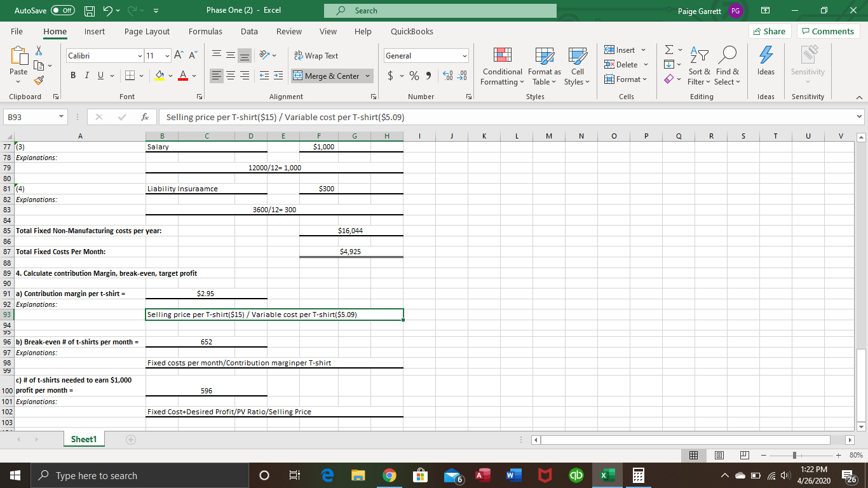The height and width of the screenshot is (488, 868).
Task: Open Conditional Formatting
Action: pyautogui.click(x=503, y=67)
